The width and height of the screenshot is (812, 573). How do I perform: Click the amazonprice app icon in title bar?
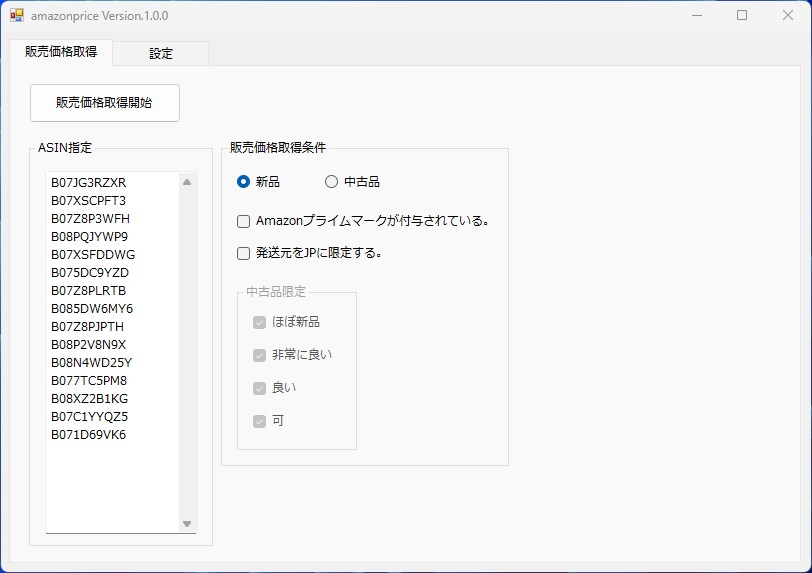pos(17,16)
